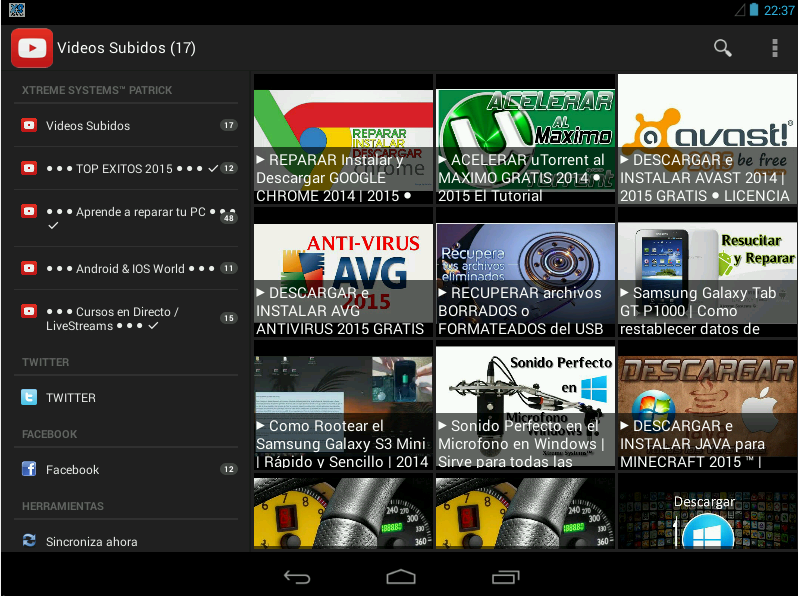Click the Sincroniza ahora label

coord(92,542)
